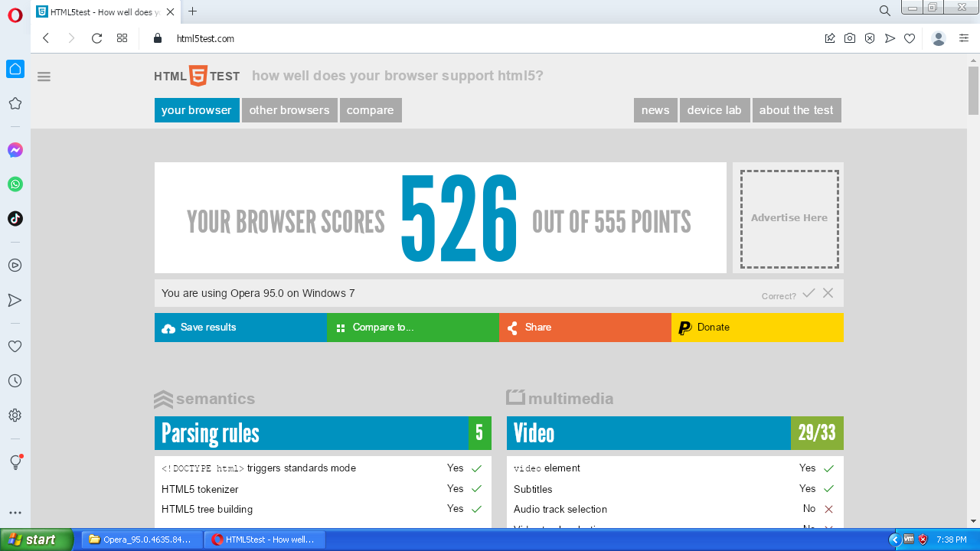Screen dimensions: 980x551
Task: Click the orange Share button
Action: 585,328
